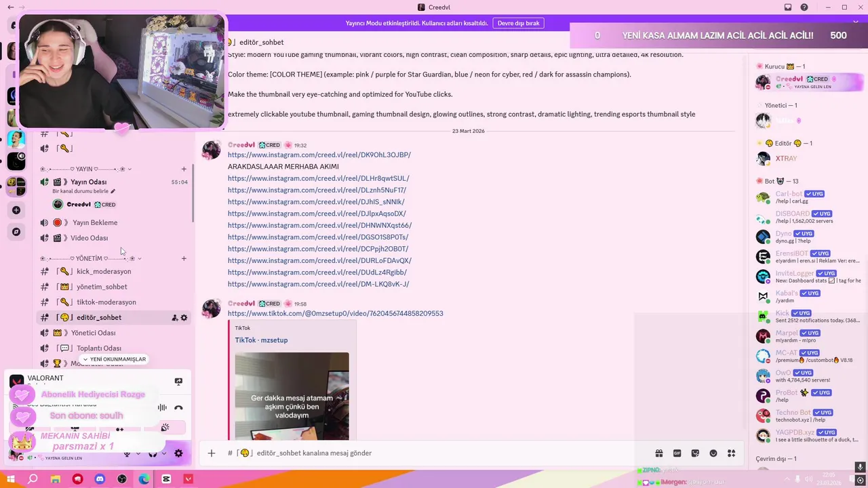Toggle microphone mute in user panel
This screenshot has width=868, height=488.
[127, 453]
